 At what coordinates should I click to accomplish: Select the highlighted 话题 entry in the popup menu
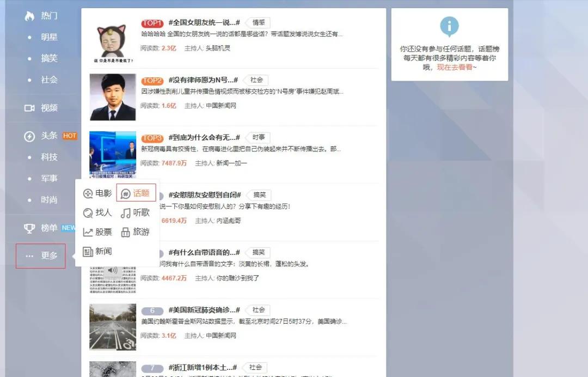[137, 192]
